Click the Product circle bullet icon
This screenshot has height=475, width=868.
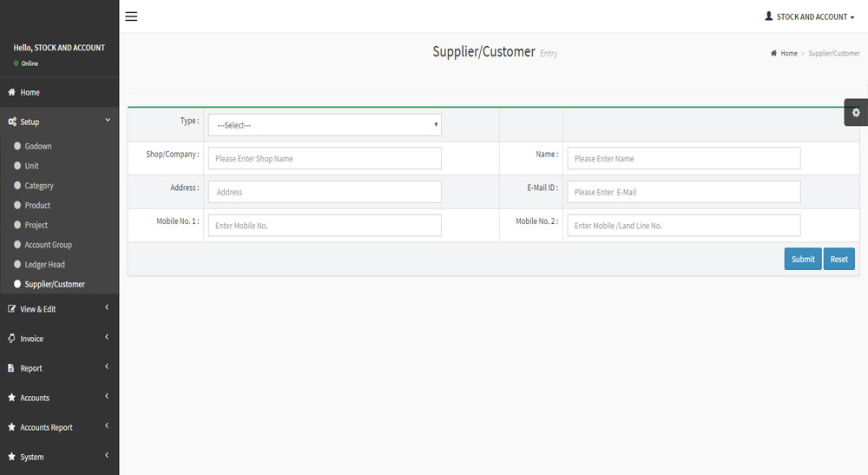17,205
